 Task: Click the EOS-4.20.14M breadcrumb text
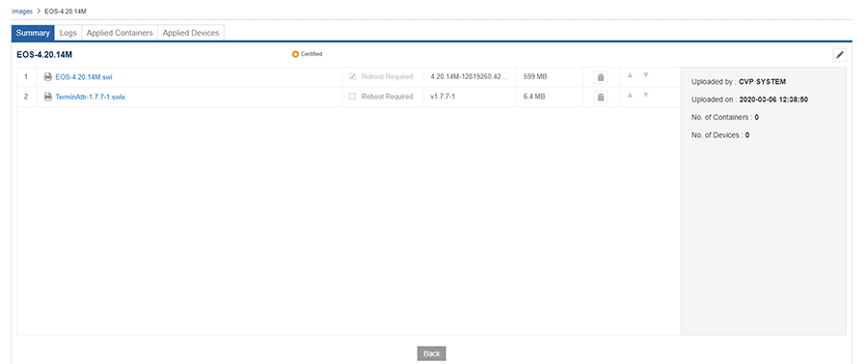(66, 11)
